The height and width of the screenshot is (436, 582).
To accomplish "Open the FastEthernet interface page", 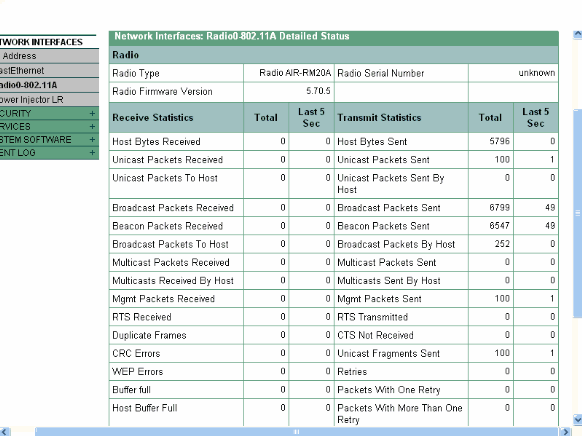I will point(49,71).
